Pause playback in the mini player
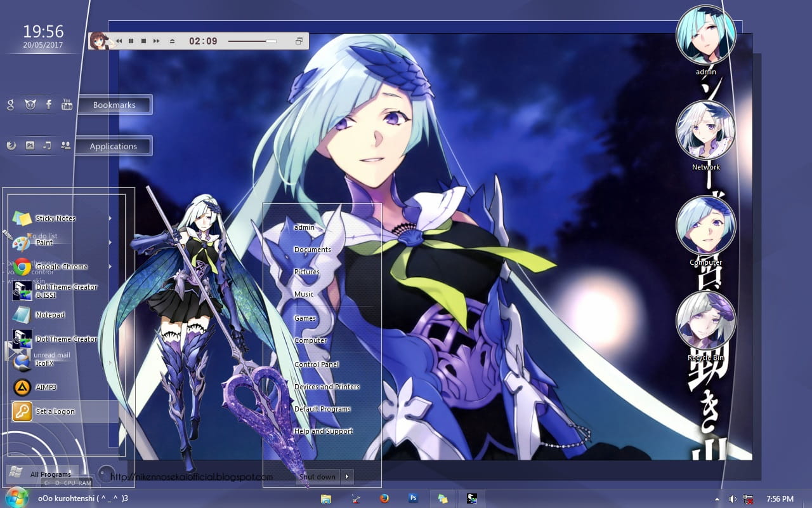Image resolution: width=812 pixels, height=508 pixels. point(130,41)
